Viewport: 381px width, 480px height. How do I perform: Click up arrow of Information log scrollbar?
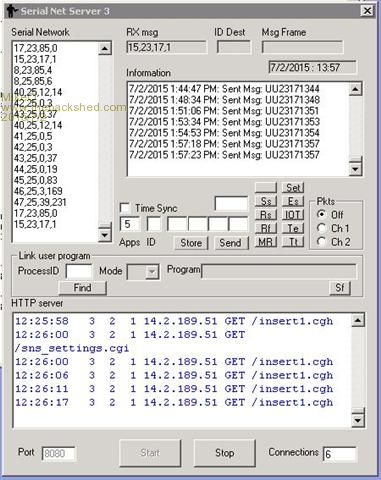tap(355, 89)
